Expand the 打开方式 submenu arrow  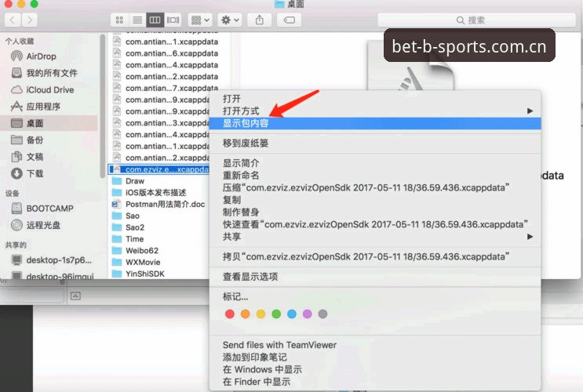pos(530,111)
